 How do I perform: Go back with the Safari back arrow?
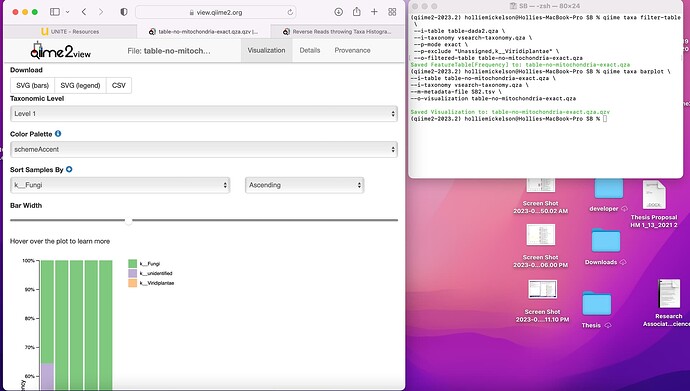click(84, 12)
